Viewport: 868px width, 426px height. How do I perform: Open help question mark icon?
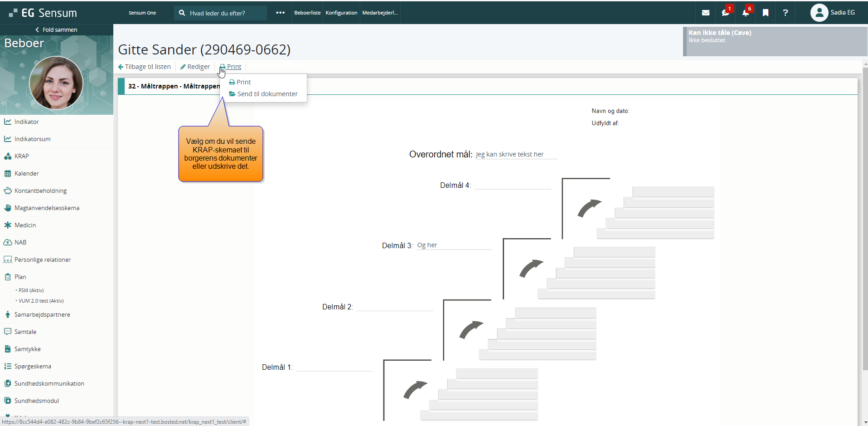[x=785, y=13]
